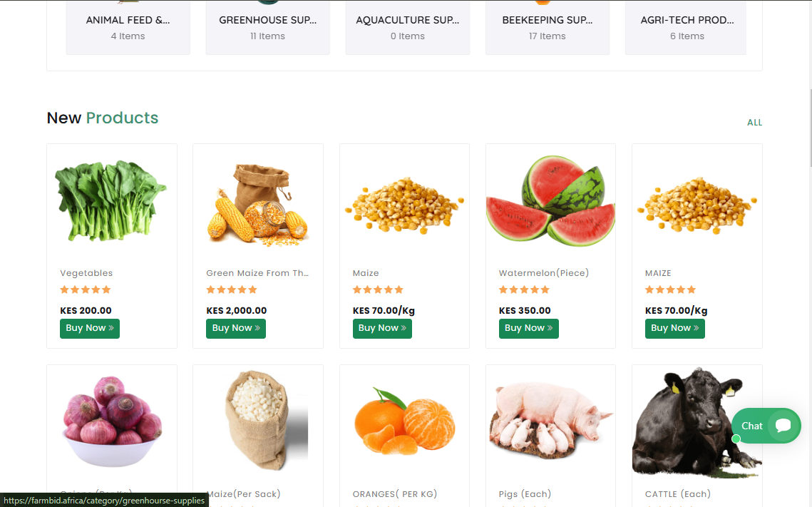Click the Buy Now arrow for Vegetables
The image size is (812, 507).
click(111, 328)
